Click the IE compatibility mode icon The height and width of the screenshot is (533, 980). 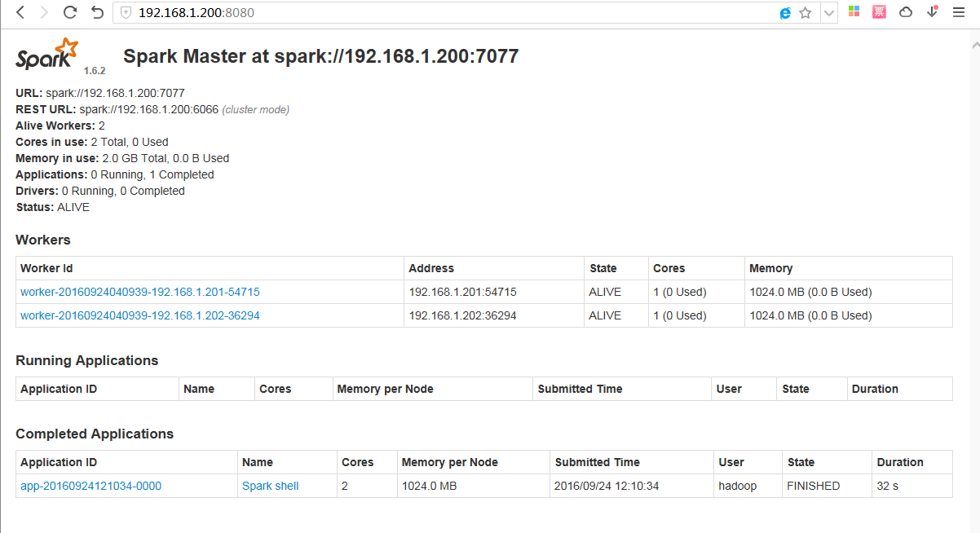785,13
